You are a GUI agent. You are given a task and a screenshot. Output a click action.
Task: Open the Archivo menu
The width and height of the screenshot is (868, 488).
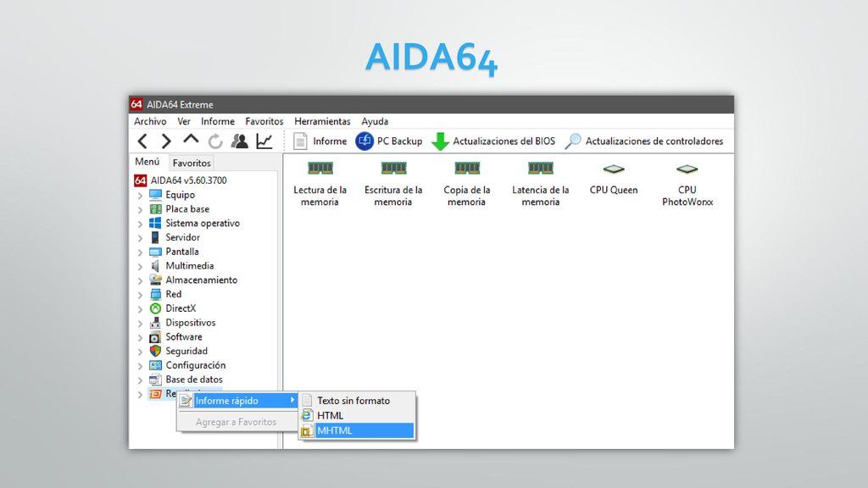(x=150, y=121)
